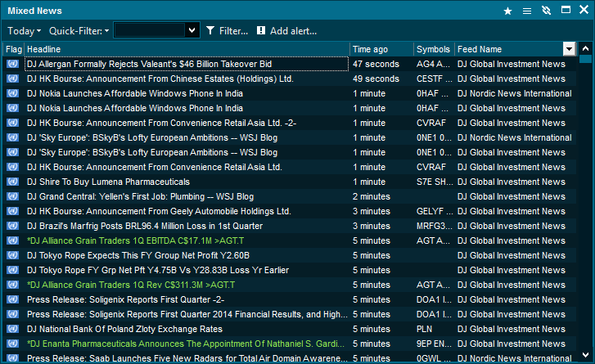The image size is (595, 364).
Task: Click the scrollbar down arrow
Action: point(585,355)
